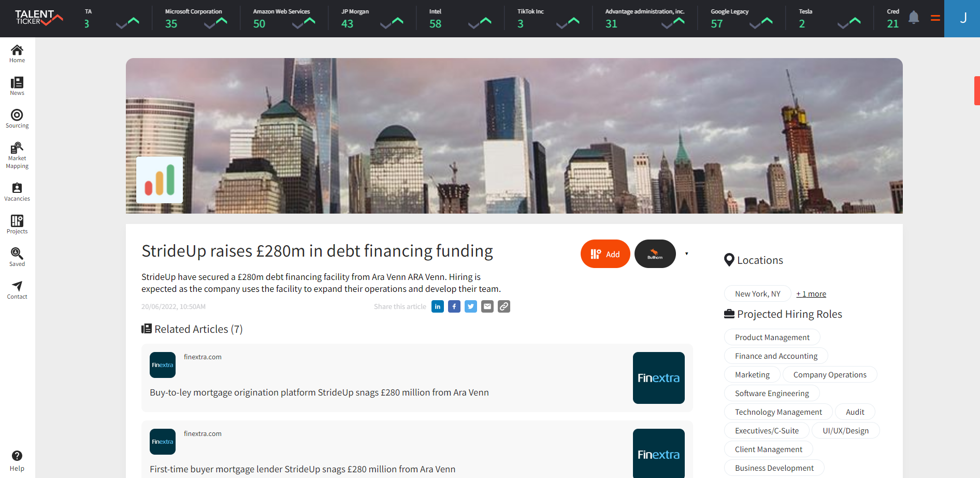The image size is (980, 478).
Task: Open the Intel ticker item
Action: point(460,19)
